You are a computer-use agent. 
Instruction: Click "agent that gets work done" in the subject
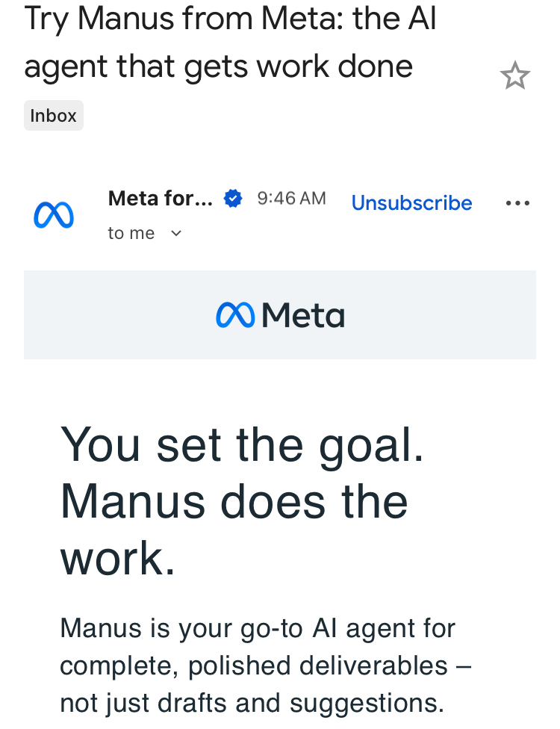point(218,66)
